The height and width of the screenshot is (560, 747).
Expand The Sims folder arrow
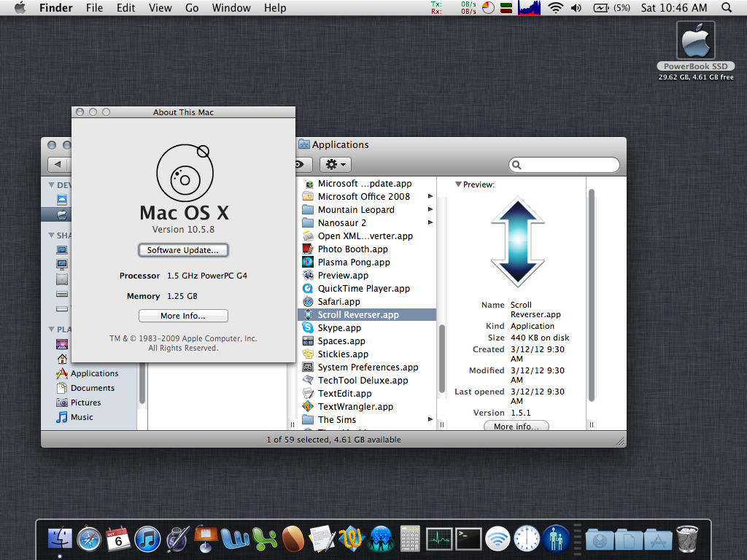tap(430, 419)
